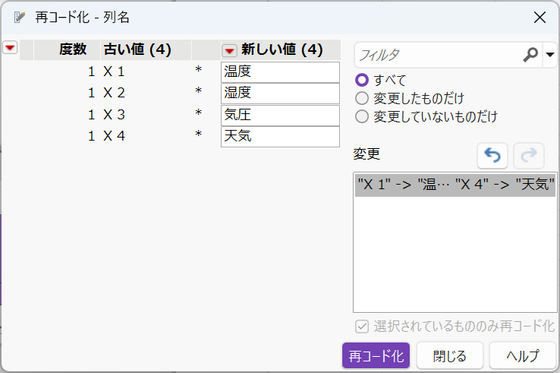Open the 新しい値 red triangle menu

click(x=229, y=50)
